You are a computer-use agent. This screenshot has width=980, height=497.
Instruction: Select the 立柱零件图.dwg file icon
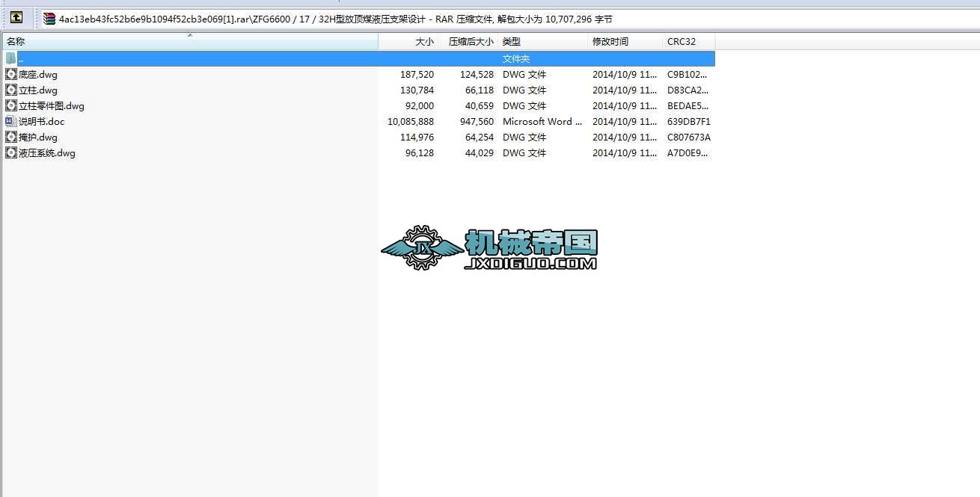coord(10,105)
